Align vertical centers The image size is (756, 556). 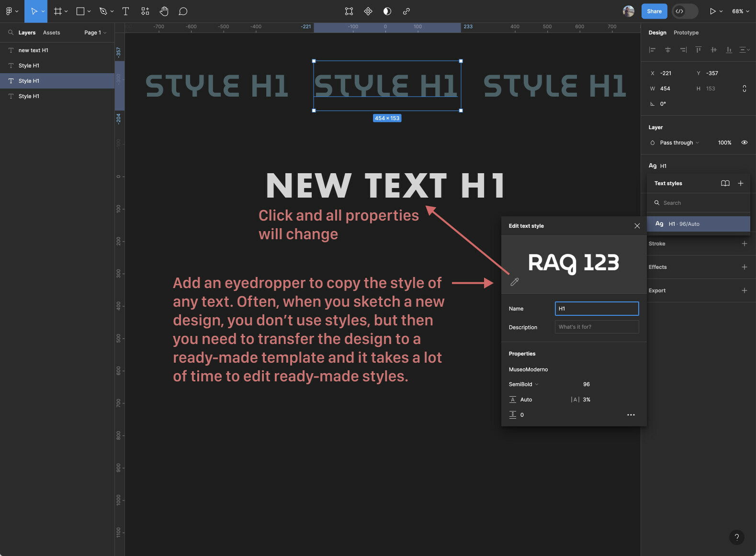click(714, 49)
